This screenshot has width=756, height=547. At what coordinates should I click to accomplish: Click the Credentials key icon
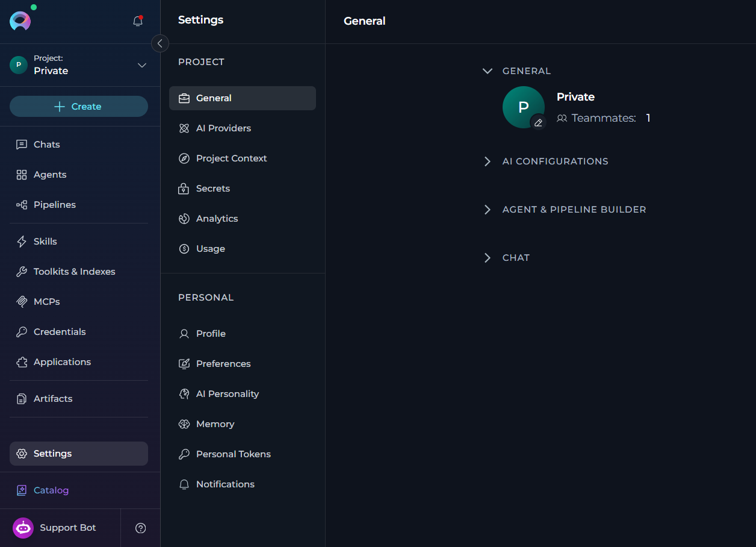point(22,332)
